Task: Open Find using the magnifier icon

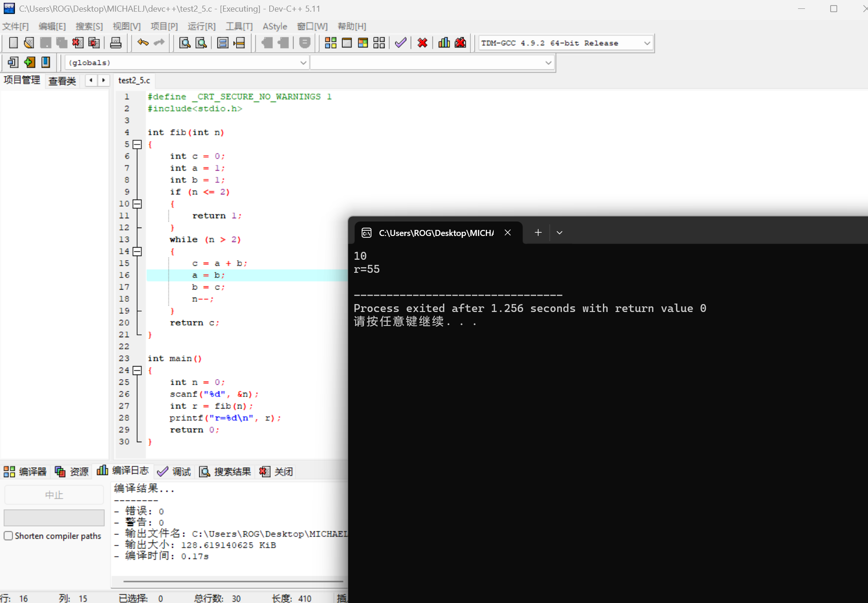Action: pyautogui.click(x=185, y=43)
